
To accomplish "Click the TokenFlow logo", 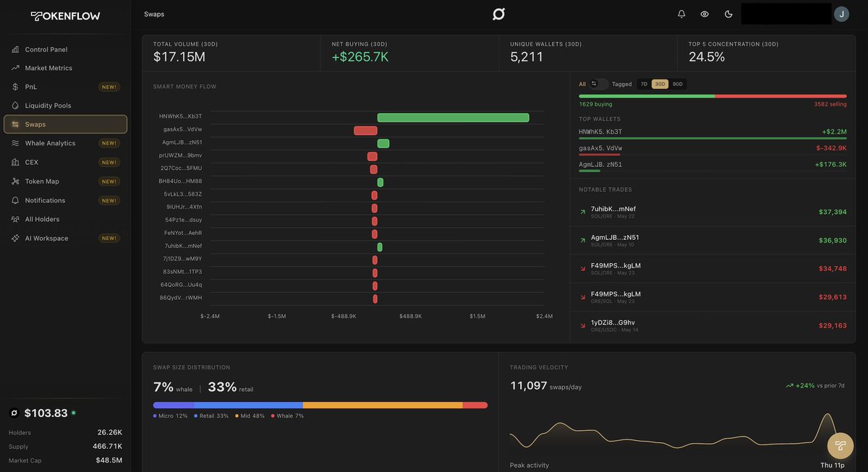I will point(65,16).
